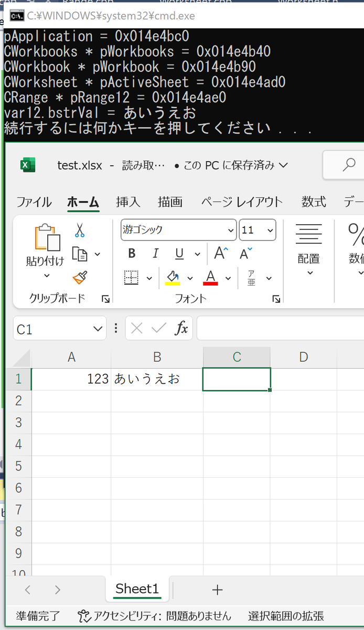Expand the Paste options dropdown arrow
364x630 pixels.
tap(47, 276)
